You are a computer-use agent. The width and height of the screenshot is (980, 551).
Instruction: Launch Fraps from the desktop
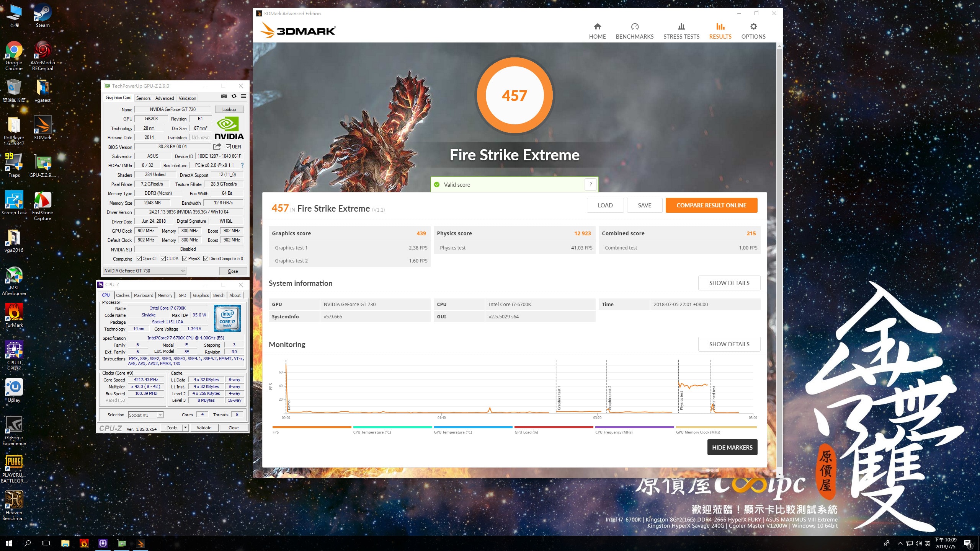click(x=14, y=165)
